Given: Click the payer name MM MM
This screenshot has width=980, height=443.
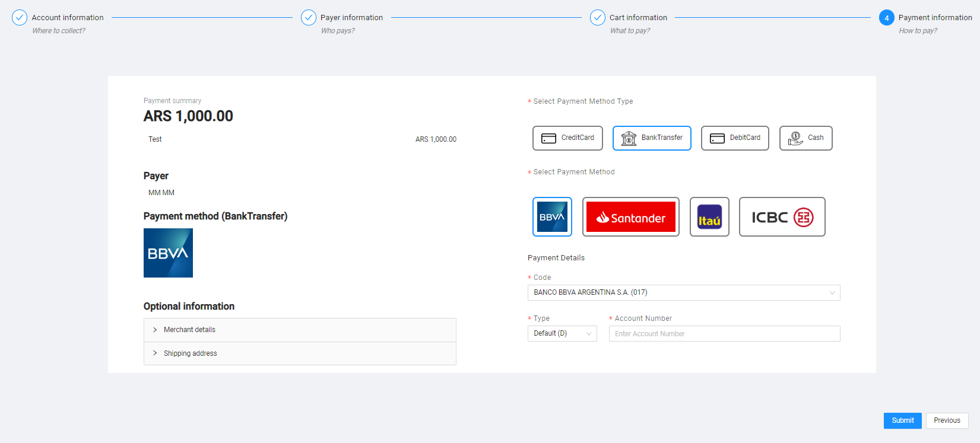Looking at the screenshot, I should click(161, 193).
